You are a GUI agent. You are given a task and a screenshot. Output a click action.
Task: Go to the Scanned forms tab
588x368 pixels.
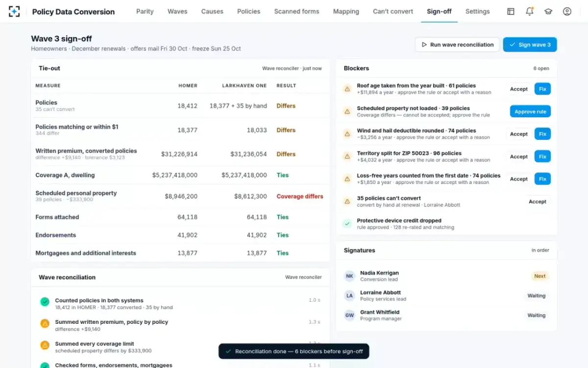pyautogui.click(x=296, y=11)
